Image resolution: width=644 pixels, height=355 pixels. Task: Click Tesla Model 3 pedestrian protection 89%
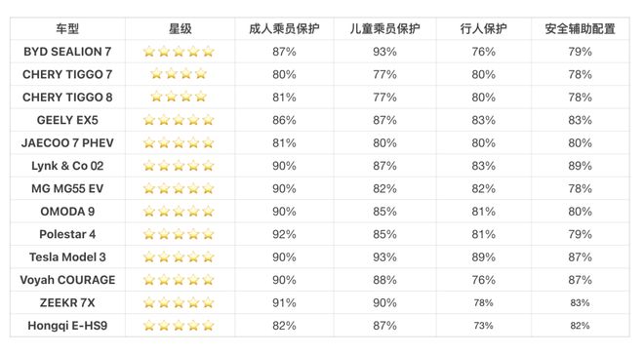[x=483, y=256]
